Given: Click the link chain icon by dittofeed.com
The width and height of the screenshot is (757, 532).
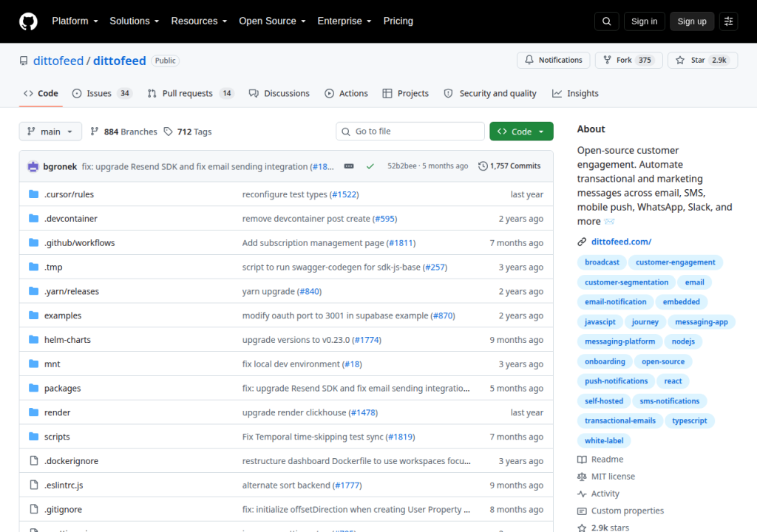Looking at the screenshot, I should pos(582,242).
